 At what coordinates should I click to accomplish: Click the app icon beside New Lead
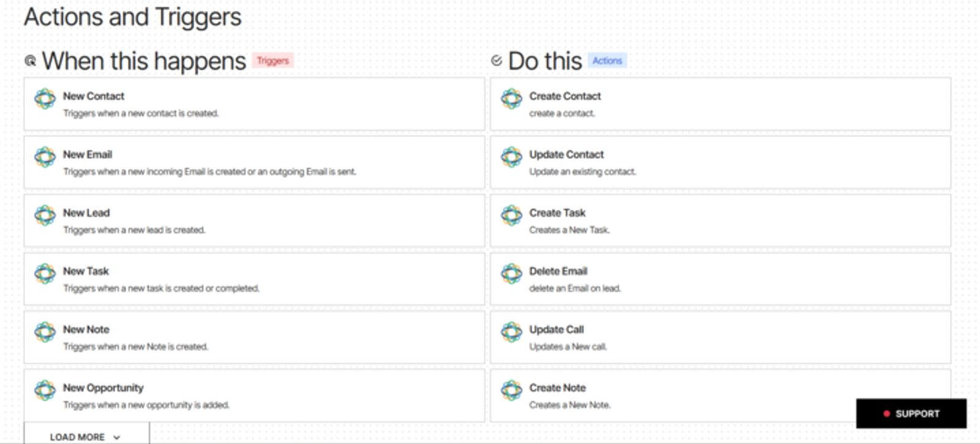pos(45,216)
